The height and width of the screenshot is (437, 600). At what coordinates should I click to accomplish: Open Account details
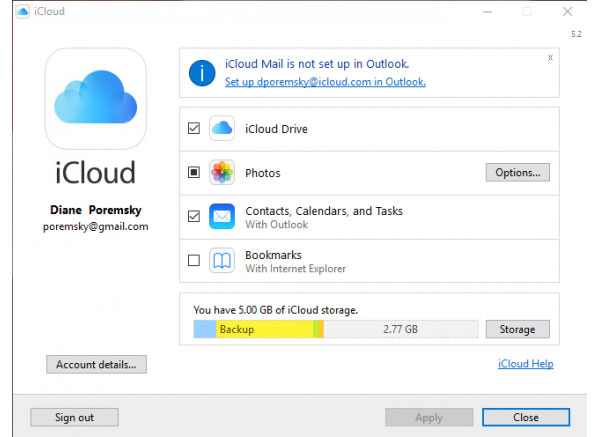point(96,364)
